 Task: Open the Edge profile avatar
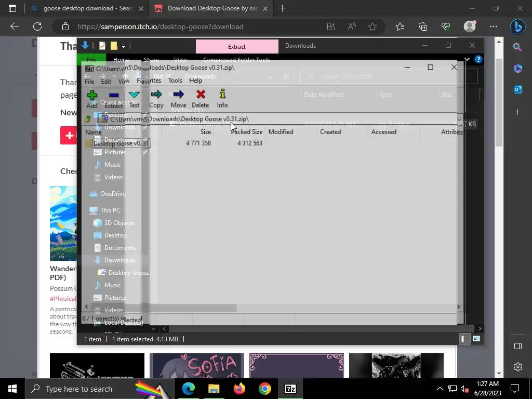point(470,26)
